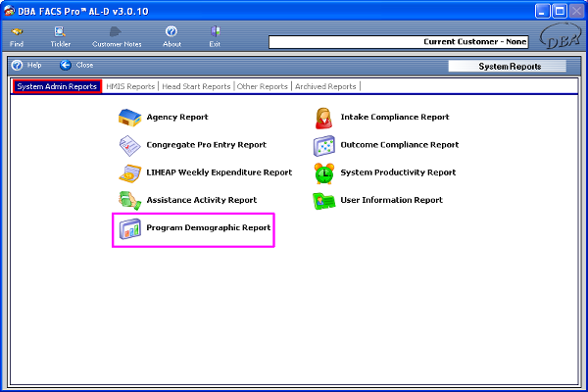Image resolution: width=588 pixels, height=392 pixels.
Task: Click the Program Demographic Report chart icon
Action: click(x=130, y=229)
